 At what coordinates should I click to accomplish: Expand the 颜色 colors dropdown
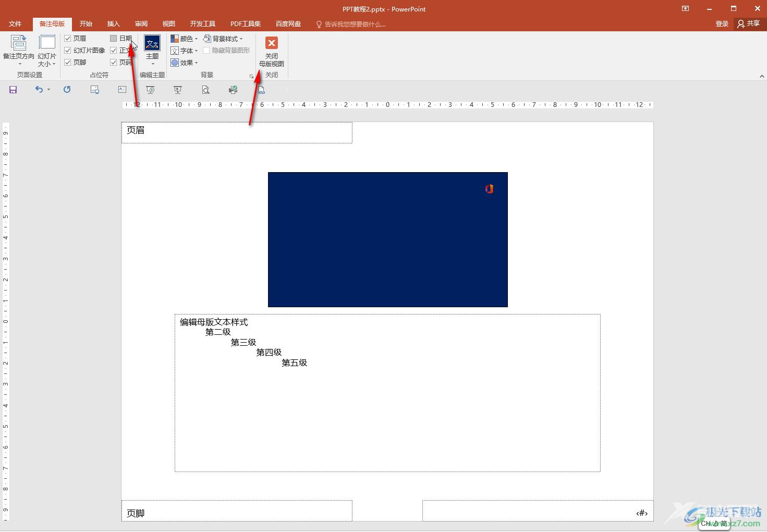(x=185, y=39)
